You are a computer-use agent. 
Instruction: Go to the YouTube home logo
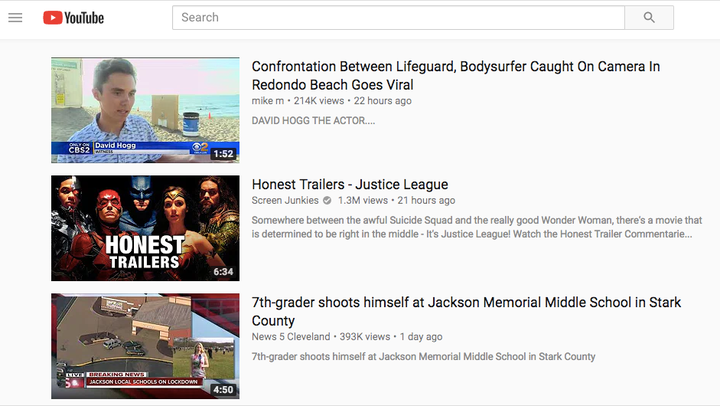pyautogui.click(x=73, y=18)
